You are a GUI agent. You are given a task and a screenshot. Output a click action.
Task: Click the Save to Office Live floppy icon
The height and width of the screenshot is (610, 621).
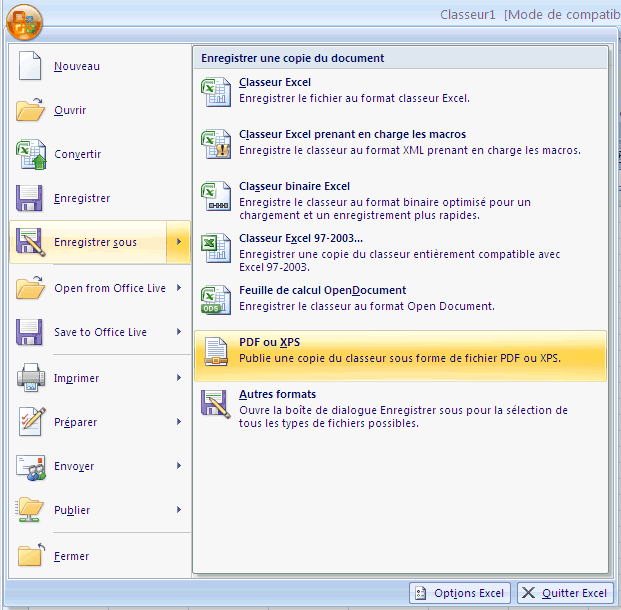tap(29, 332)
